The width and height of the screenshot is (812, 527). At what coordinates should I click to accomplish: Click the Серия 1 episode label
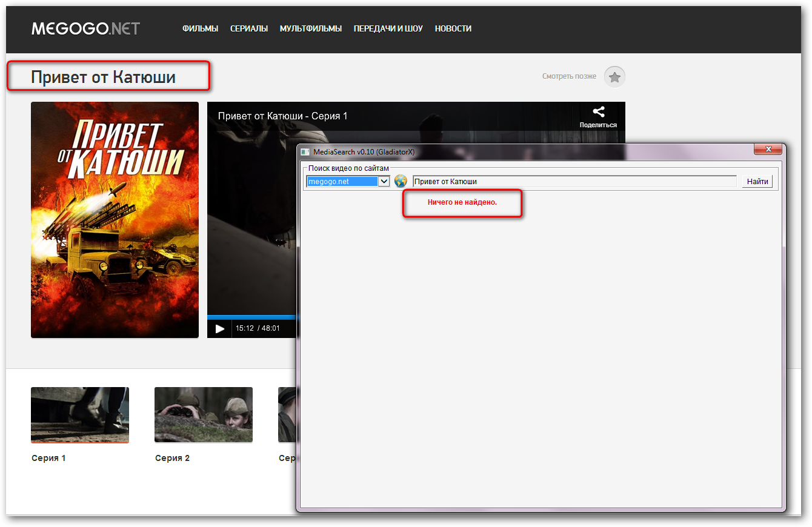click(48, 458)
